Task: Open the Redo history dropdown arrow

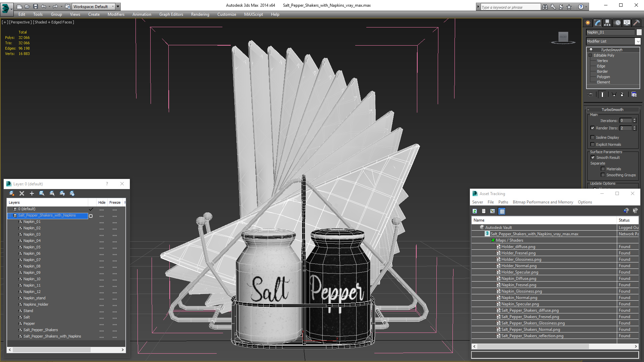Action: coord(61,6)
